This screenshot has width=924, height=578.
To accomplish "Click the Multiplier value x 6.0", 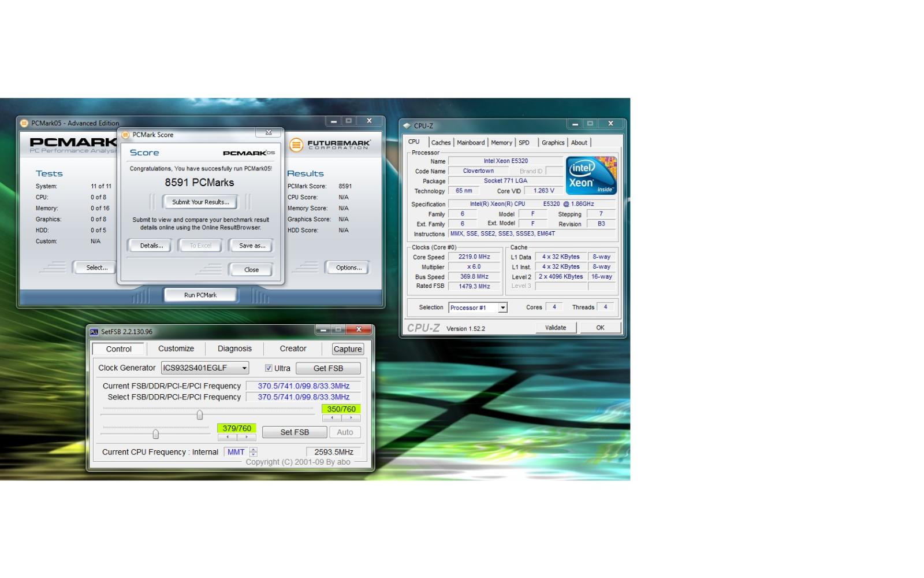I will click(x=474, y=266).
